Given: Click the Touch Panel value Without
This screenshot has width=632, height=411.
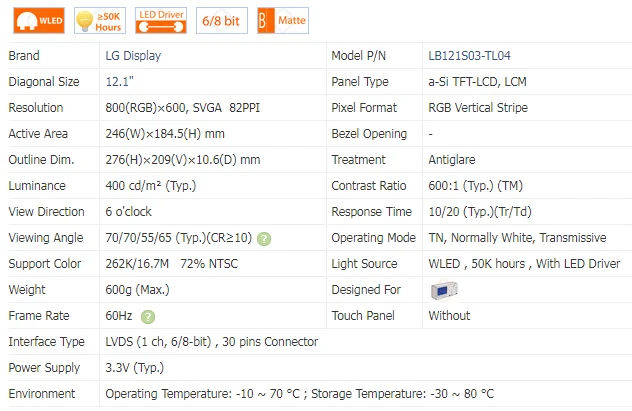Looking at the screenshot, I should pos(449,316).
